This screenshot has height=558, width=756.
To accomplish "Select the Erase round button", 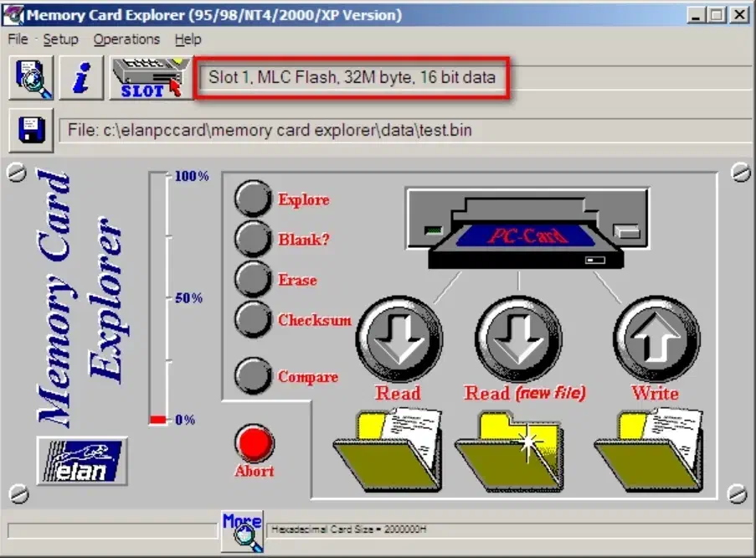I will (253, 280).
